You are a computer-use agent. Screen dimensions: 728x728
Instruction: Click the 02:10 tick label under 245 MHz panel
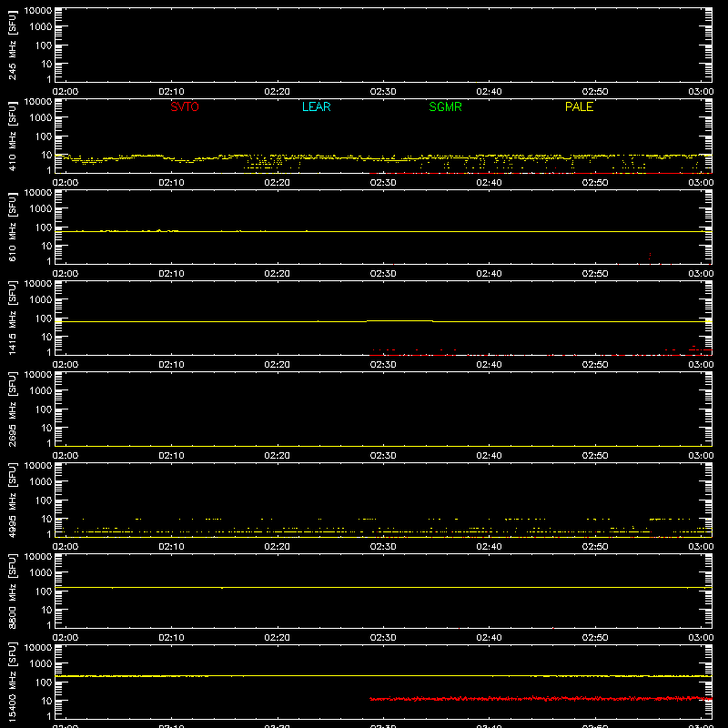pyautogui.click(x=171, y=92)
